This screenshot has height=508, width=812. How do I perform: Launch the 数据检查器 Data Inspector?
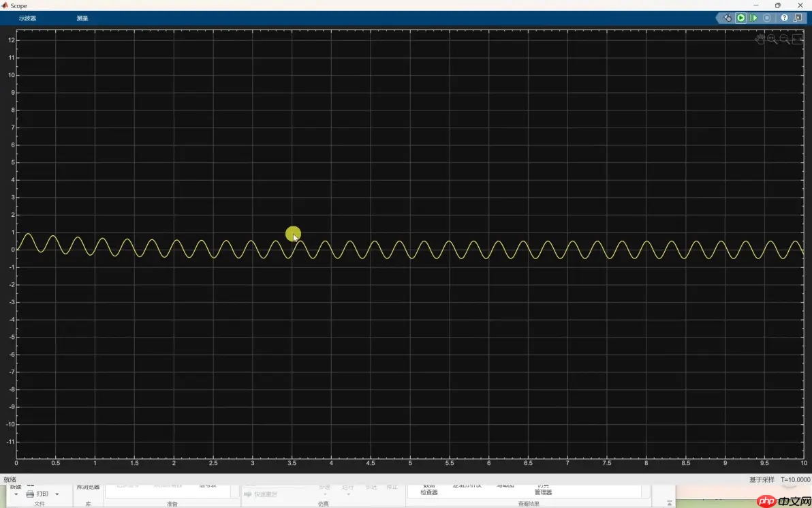click(x=428, y=489)
